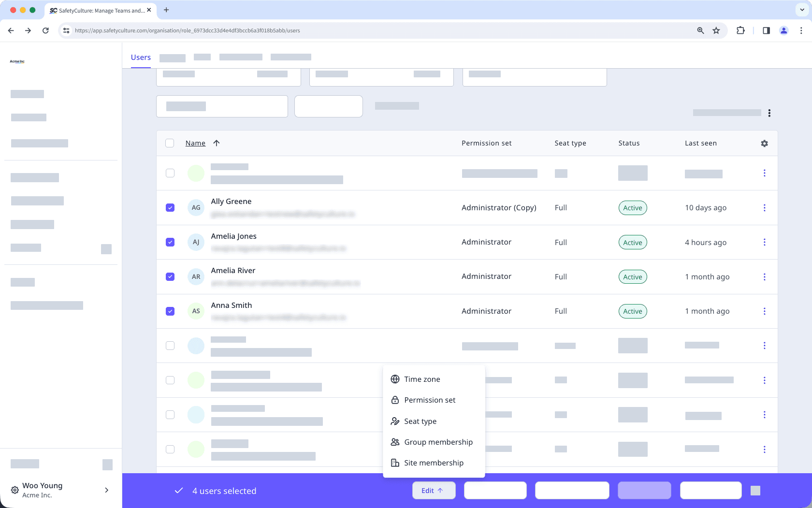Open Site membership in the Edit menu
The width and height of the screenshot is (812, 508).
(x=433, y=463)
